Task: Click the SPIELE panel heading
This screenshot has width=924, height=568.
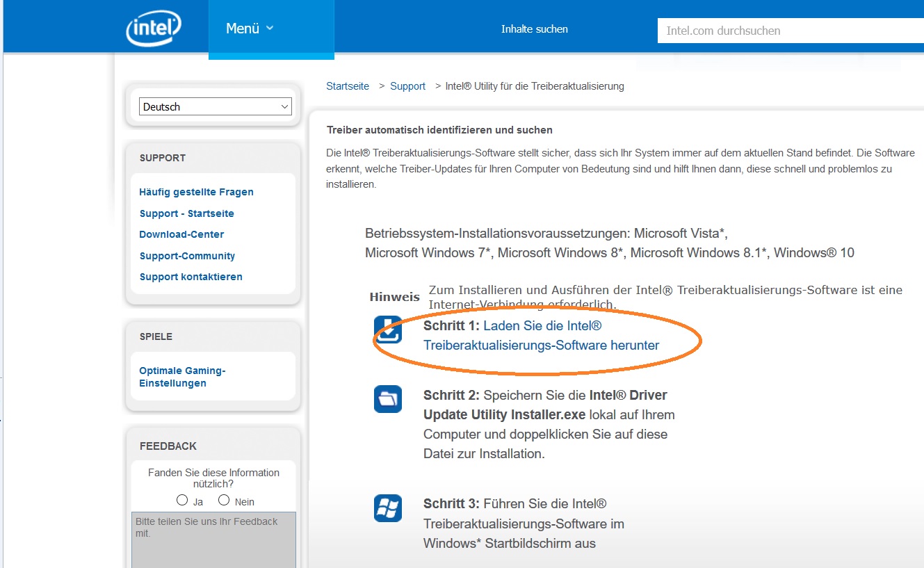Action: click(x=156, y=336)
